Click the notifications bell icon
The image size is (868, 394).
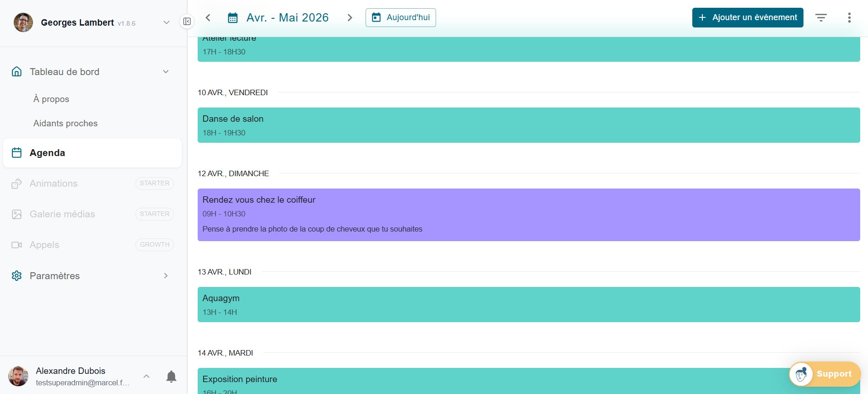pos(171,376)
